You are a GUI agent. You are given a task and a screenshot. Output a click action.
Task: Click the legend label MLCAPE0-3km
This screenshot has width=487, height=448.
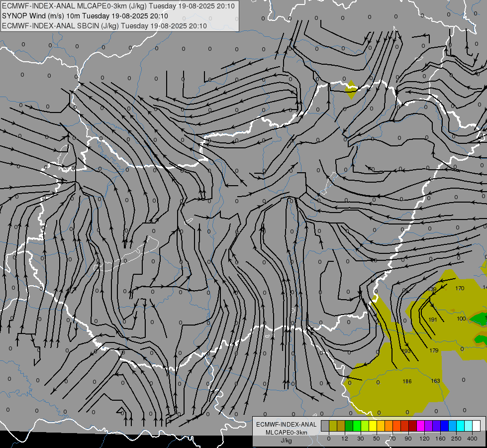tap(287, 433)
